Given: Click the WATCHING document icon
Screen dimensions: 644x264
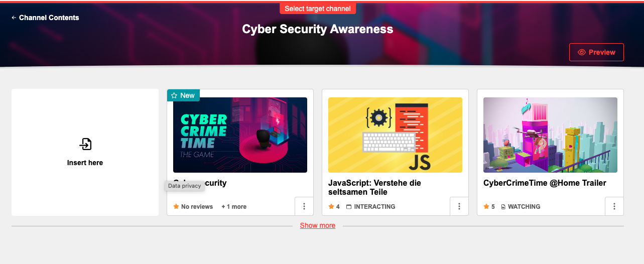Looking at the screenshot, I should [503, 207].
